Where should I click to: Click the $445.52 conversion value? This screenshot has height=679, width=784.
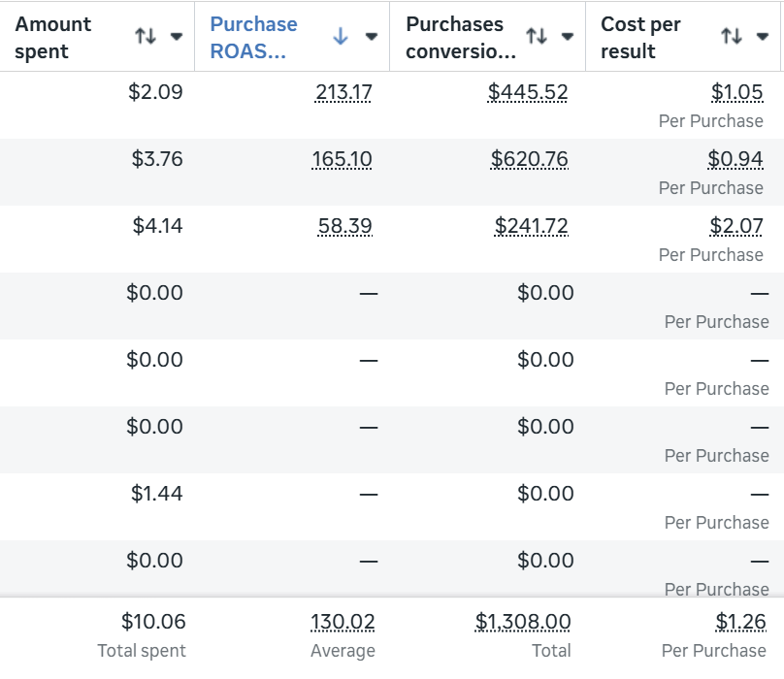(x=528, y=92)
